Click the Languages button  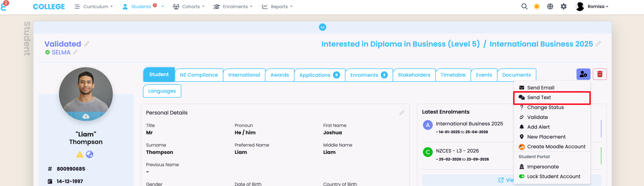162,91
